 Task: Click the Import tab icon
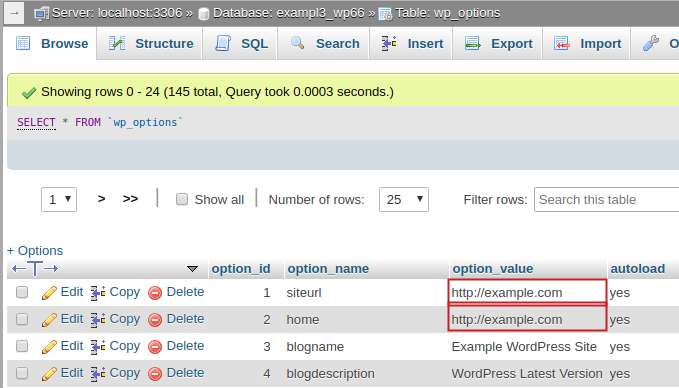(x=562, y=43)
